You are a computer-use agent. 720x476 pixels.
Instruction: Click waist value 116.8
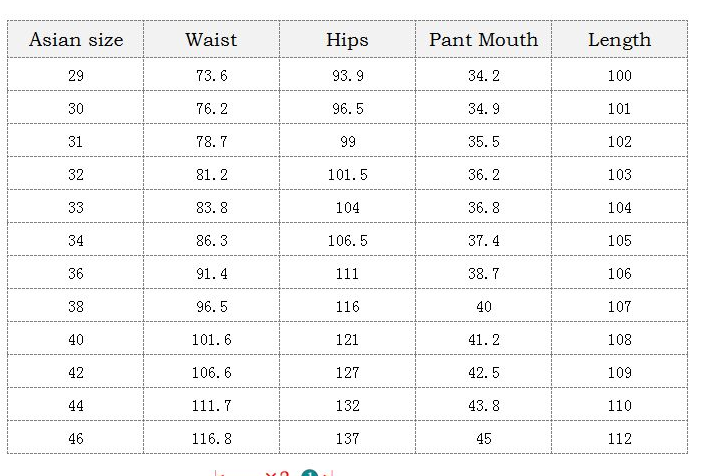(211, 439)
